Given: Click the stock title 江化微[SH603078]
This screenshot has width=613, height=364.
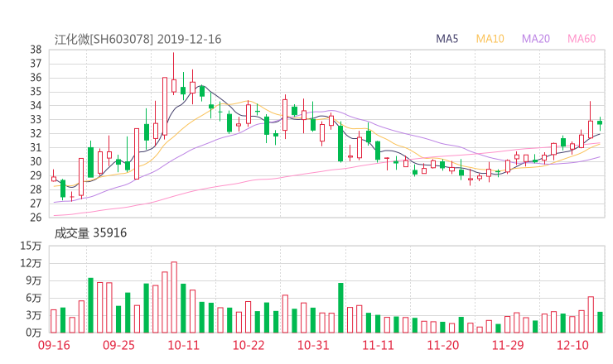Looking at the screenshot, I should coord(104,39).
